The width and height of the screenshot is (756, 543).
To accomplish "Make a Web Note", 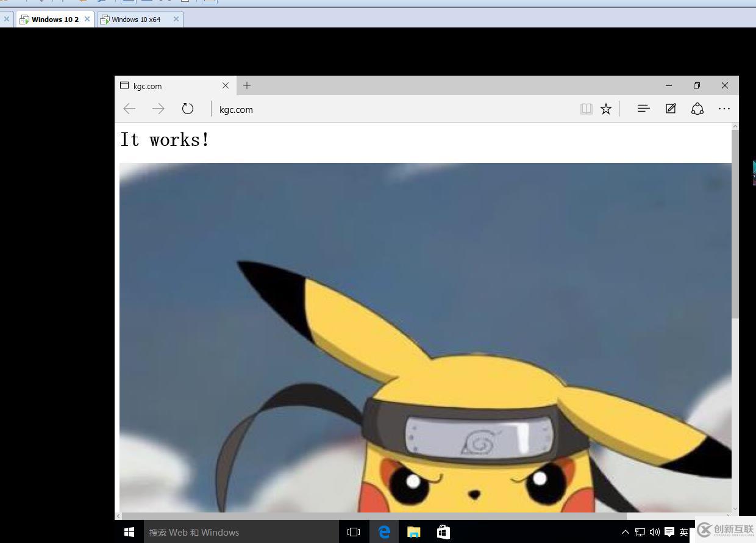I will pyautogui.click(x=671, y=109).
